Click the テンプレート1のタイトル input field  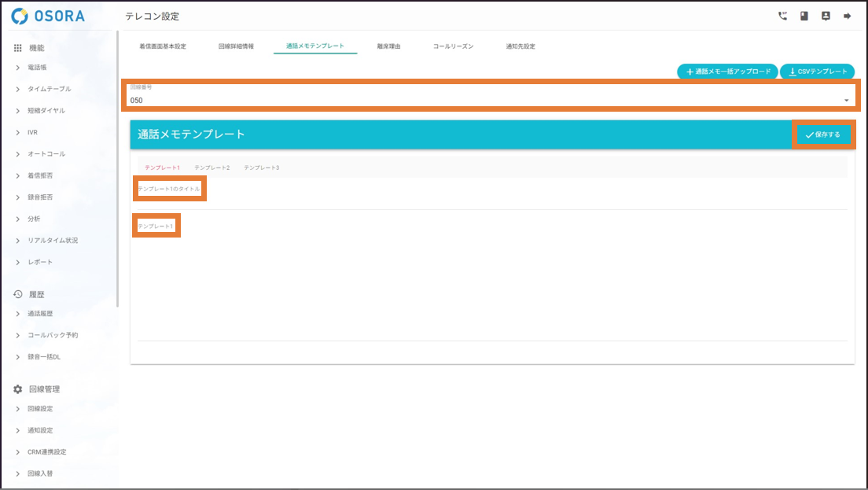tap(169, 189)
